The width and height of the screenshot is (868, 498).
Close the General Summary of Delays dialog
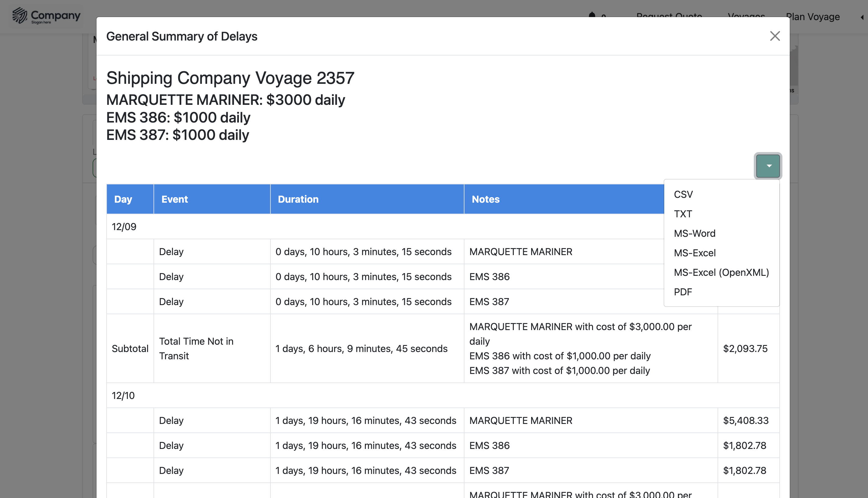coord(774,36)
